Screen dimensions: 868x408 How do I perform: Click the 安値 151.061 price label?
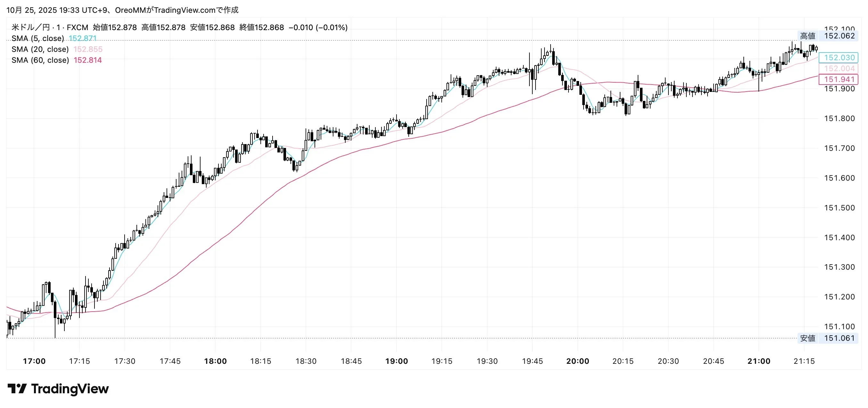[x=827, y=338]
